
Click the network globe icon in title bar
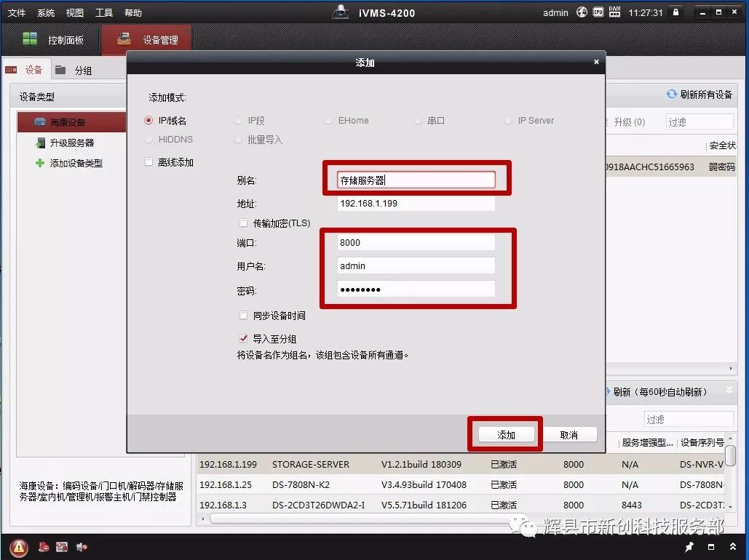tap(582, 12)
